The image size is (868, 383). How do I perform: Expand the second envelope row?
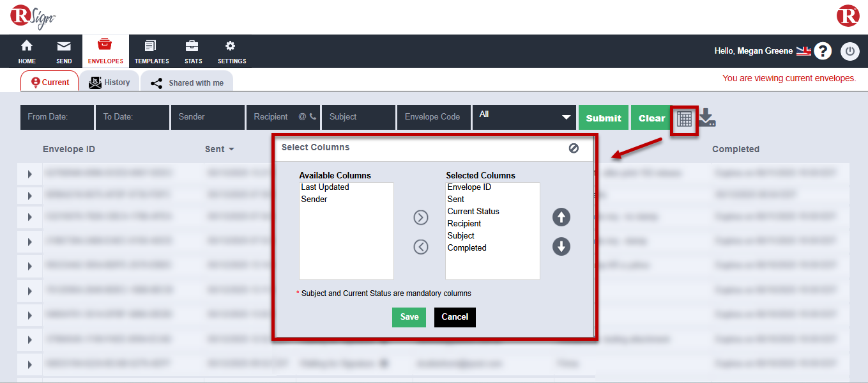click(30, 196)
